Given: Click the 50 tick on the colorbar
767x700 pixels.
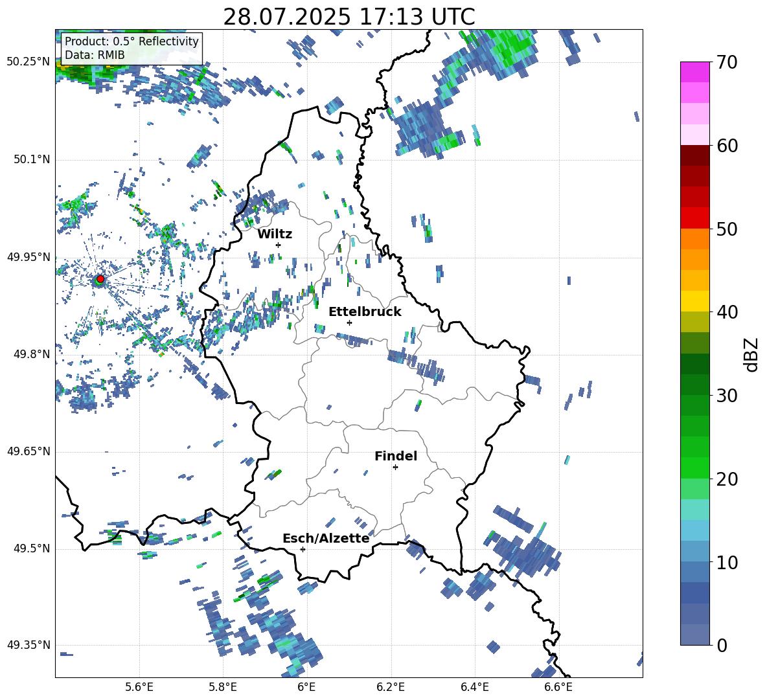Looking at the screenshot, I should (x=727, y=229).
